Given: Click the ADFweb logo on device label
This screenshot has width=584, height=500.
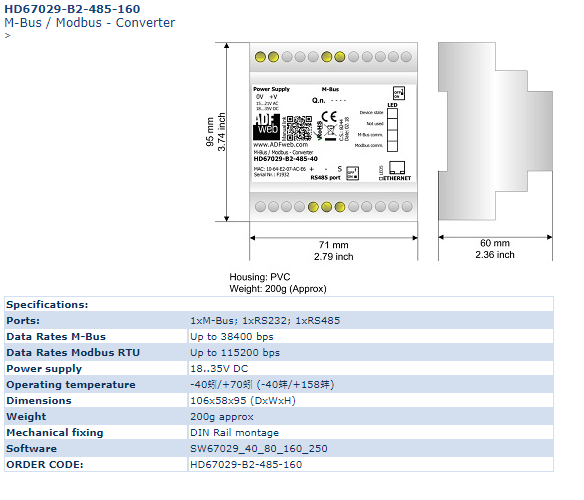Looking at the screenshot, I should (x=267, y=127).
